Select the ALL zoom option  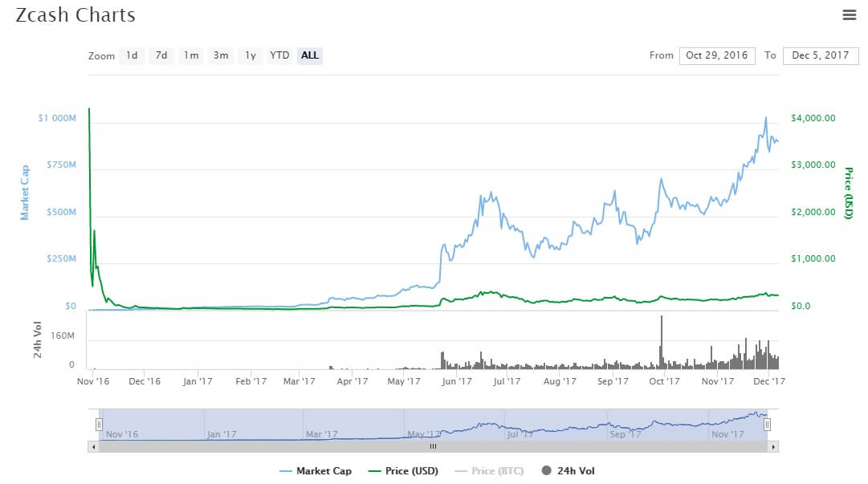(309, 55)
